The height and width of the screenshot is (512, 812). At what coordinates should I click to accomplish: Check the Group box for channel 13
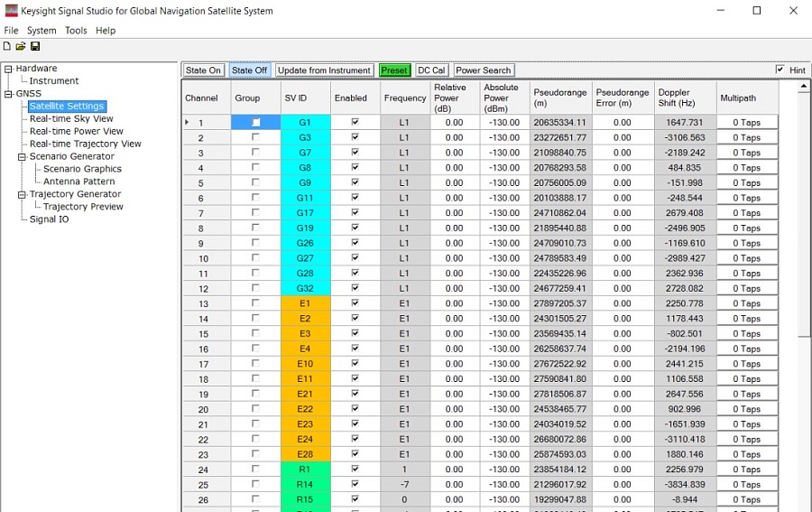[255, 303]
